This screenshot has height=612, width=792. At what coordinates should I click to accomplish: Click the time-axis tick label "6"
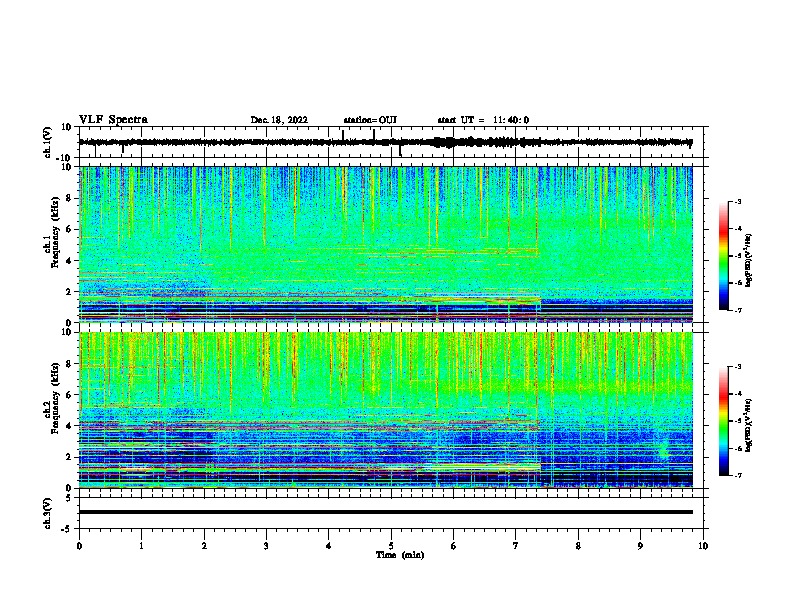pyautogui.click(x=454, y=546)
